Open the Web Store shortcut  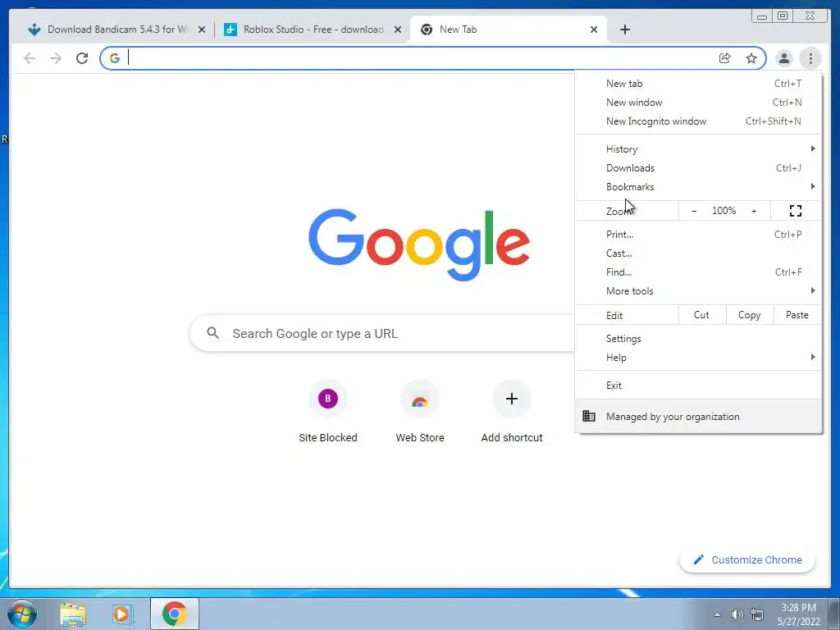(420, 412)
